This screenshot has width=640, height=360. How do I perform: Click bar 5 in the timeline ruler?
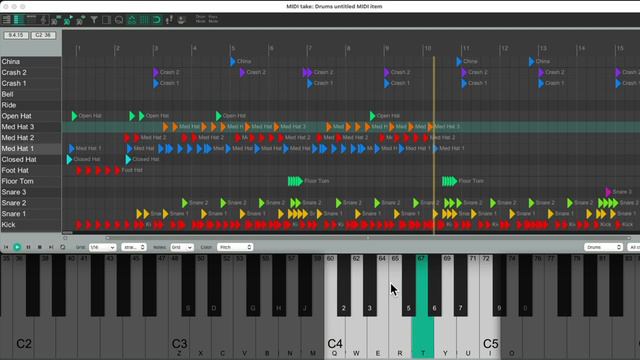click(233, 49)
